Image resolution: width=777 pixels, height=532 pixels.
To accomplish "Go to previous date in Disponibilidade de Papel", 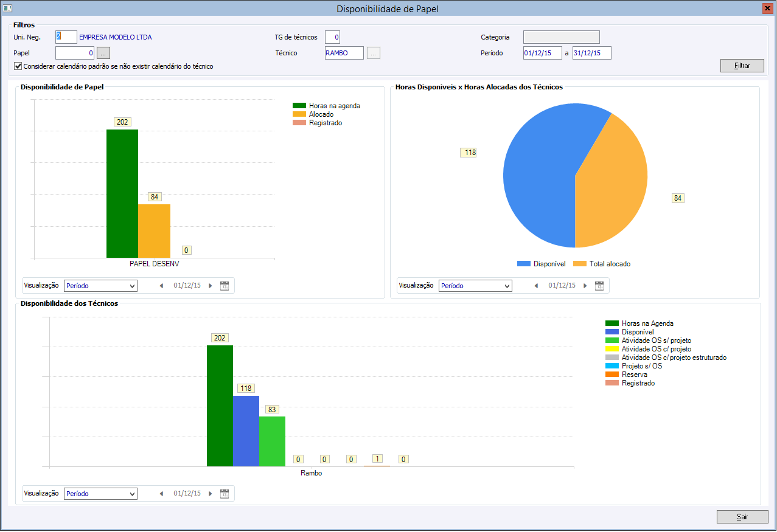I will [161, 286].
